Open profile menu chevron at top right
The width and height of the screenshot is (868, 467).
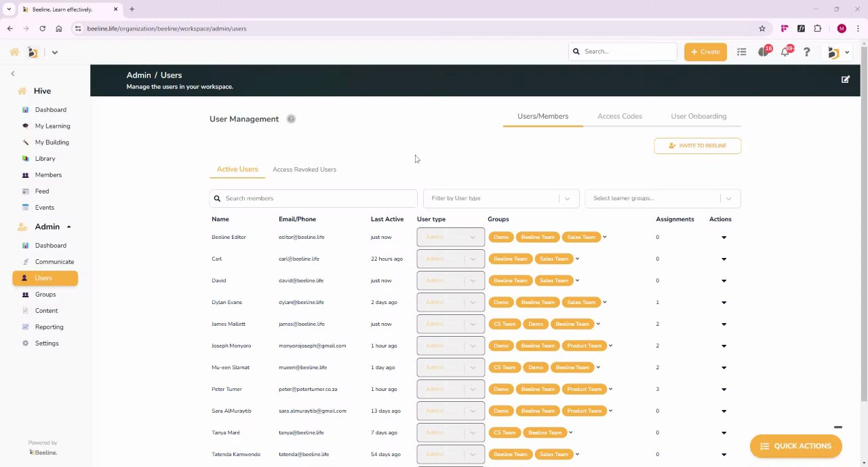(846, 52)
